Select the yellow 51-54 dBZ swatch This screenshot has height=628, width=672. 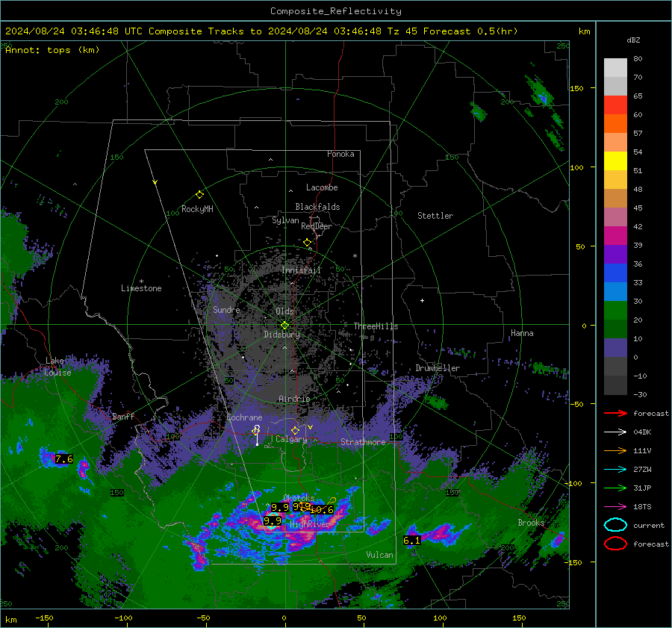[615, 161]
